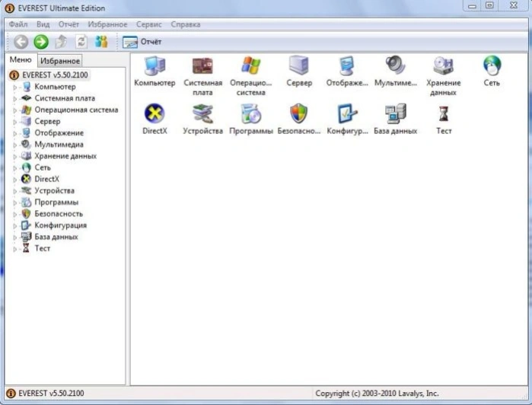The image size is (532, 405).
Task: Select Системная плата label in the tree
Action: 65,98
